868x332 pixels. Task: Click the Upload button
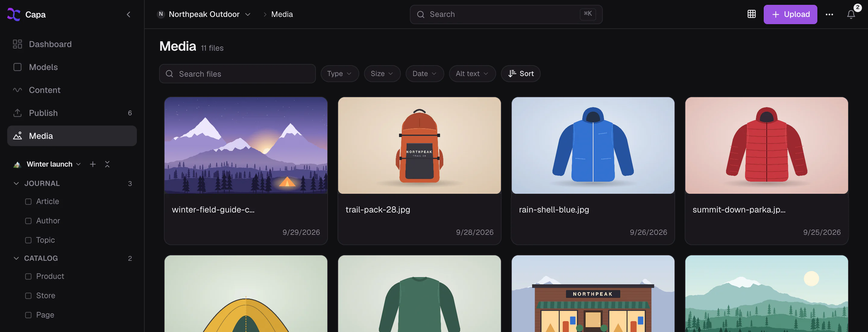pyautogui.click(x=790, y=14)
